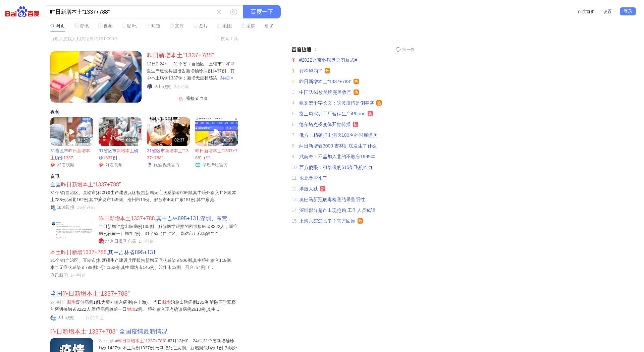The width and height of the screenshot is (644, 352).
Task: Click the 潇湘晨报 source icon
Action: point(53,208)
